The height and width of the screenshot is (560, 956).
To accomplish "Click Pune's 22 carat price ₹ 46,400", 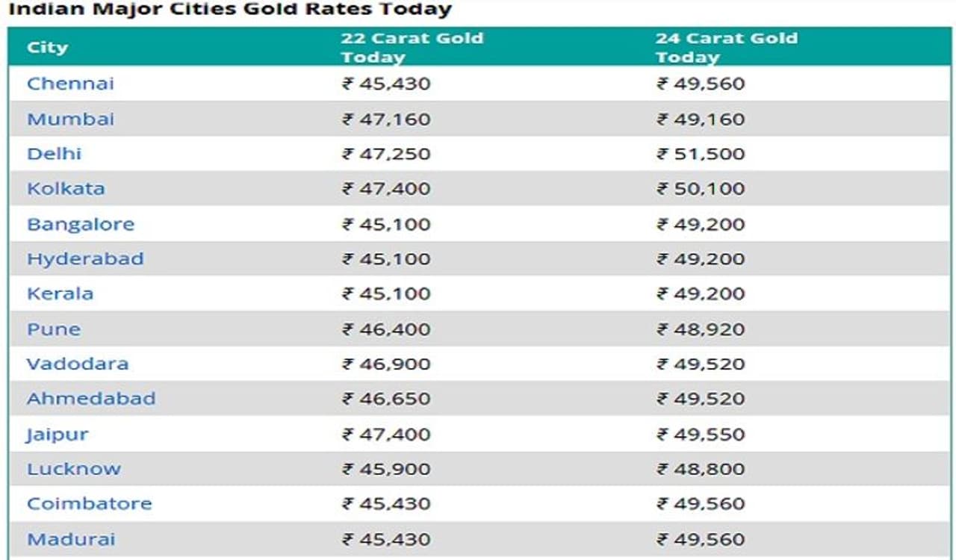I will (386, 329).
